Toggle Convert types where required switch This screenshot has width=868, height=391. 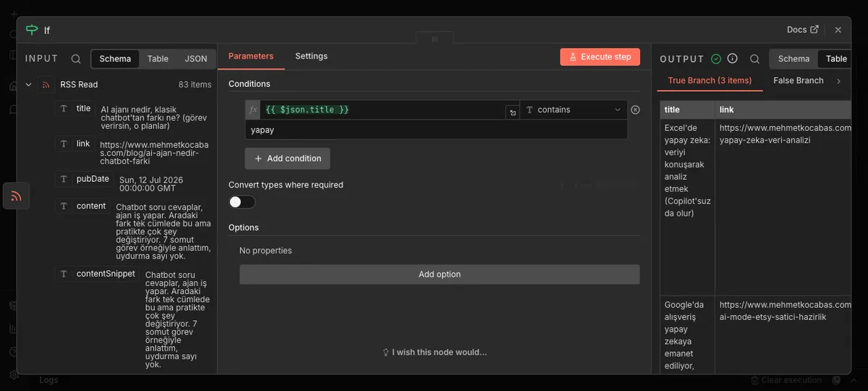[x=242, y=202]
